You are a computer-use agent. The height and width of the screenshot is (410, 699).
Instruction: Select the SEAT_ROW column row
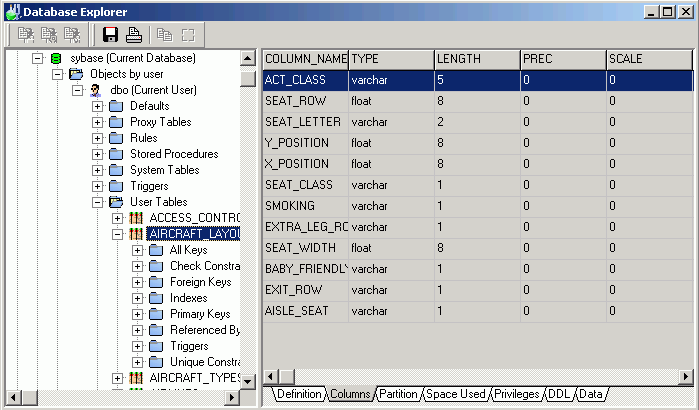pos(477,101)
